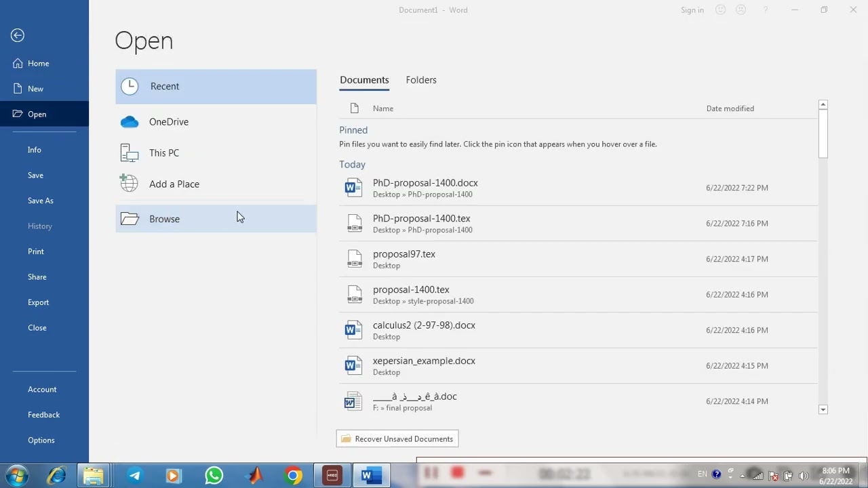Viewport: 868px width, 488px height.
Task: Open the .doc file from final proposal folder
Action: pos(578,401)
